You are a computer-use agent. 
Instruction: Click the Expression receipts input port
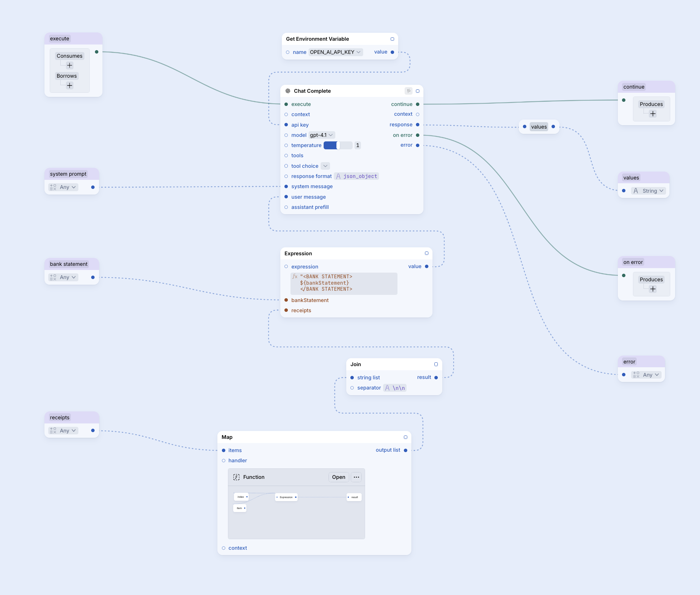(286, 310)
